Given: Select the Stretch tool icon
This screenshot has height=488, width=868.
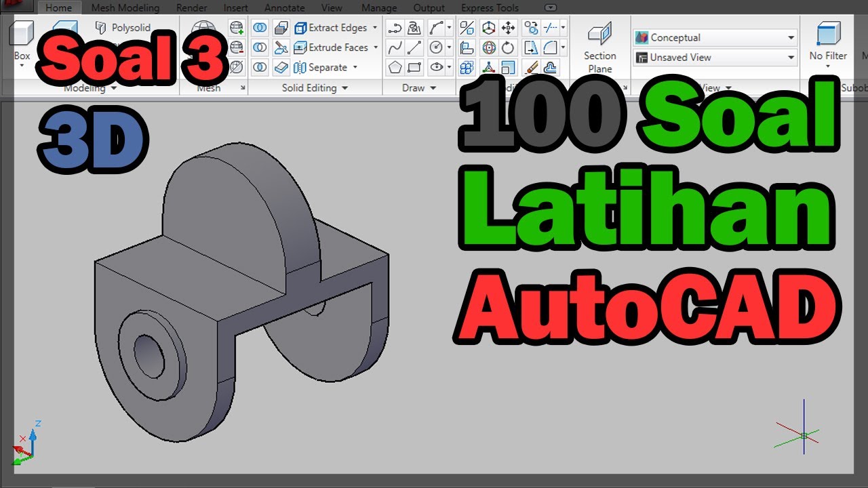Looking at the screenshot, I should coord(531,47).
